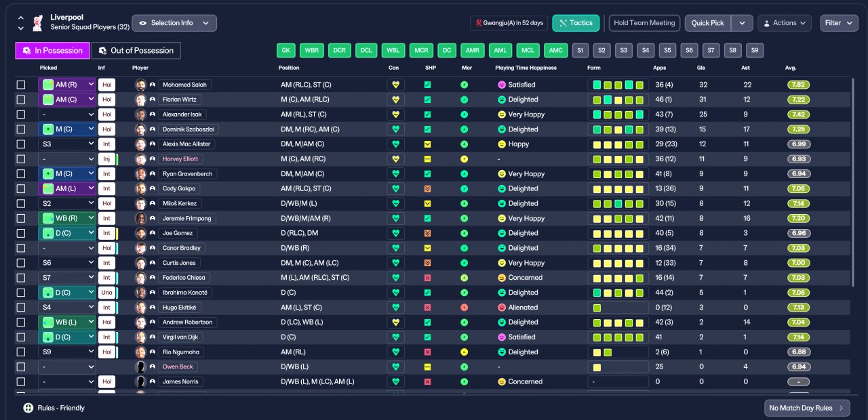Tick the checkbox for Federico Chiesa

click(21, 278)
